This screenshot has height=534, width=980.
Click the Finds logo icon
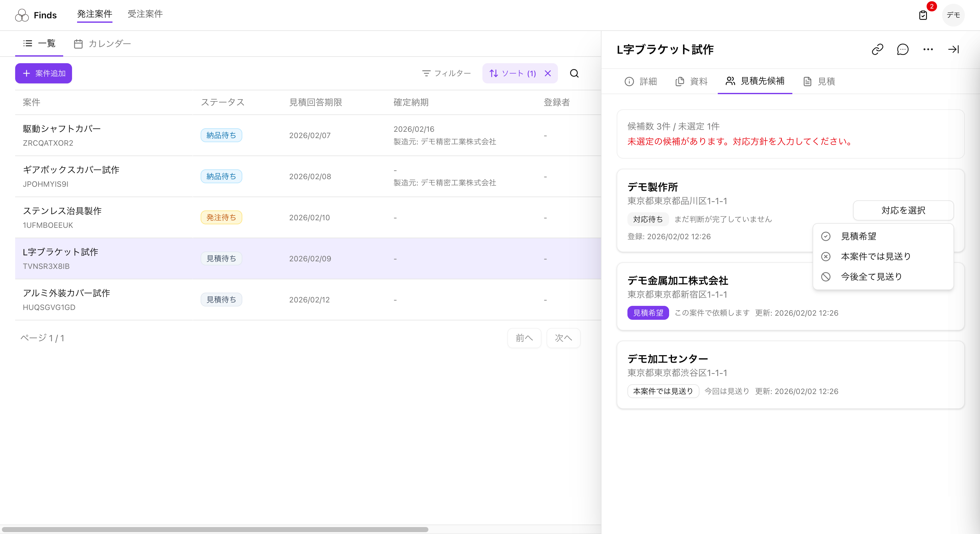[x=22, y=15]
